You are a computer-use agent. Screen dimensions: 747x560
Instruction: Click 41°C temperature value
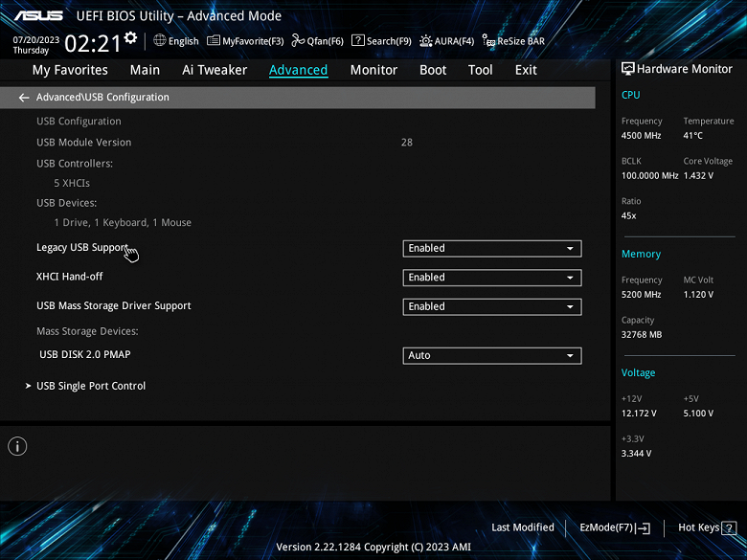(693, 136)
